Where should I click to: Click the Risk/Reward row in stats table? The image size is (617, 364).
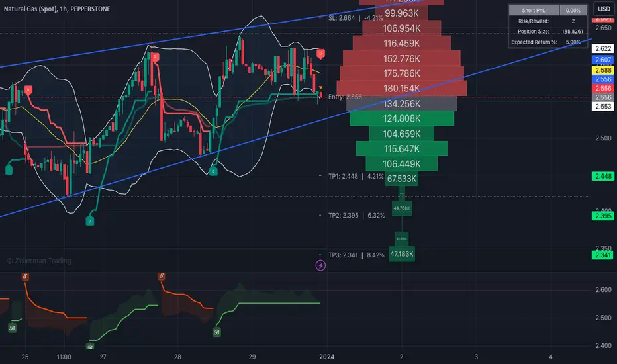547,21
